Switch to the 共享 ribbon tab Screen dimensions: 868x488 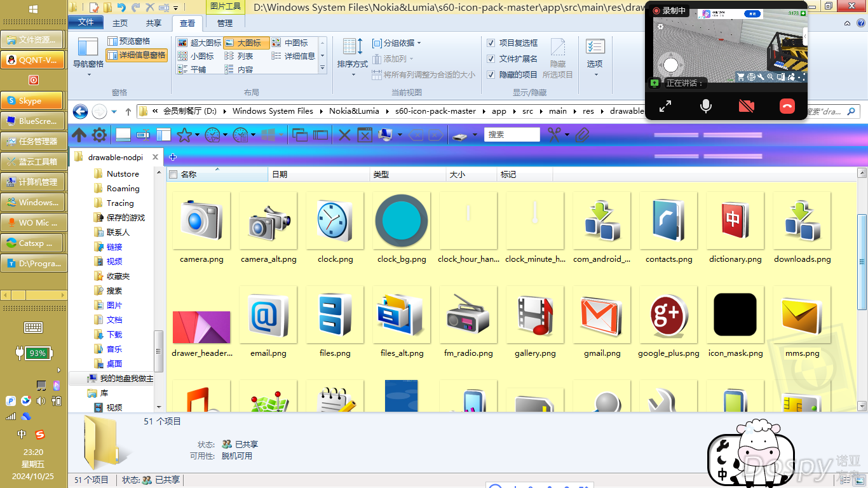click(154, 23)
